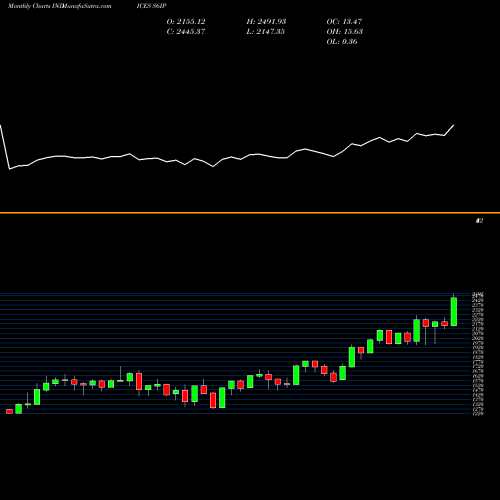
Task: Click the OH: 15.63 percentage value
Action: pos(345,32)
